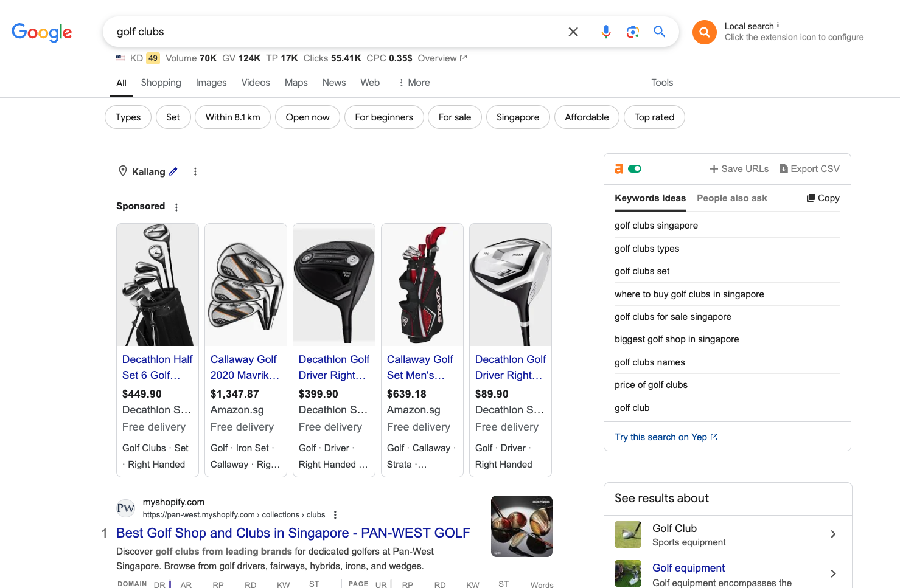The image size is (900, 588).
Task: Open the three-dot menu beside Sponsored
Action: [x=176, y=207]
